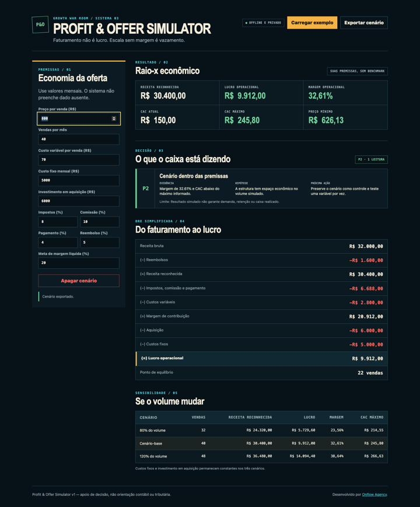Click the Raio-x econômico heading
The width and height of the screenshot is (420, 507).
(167, 71)
